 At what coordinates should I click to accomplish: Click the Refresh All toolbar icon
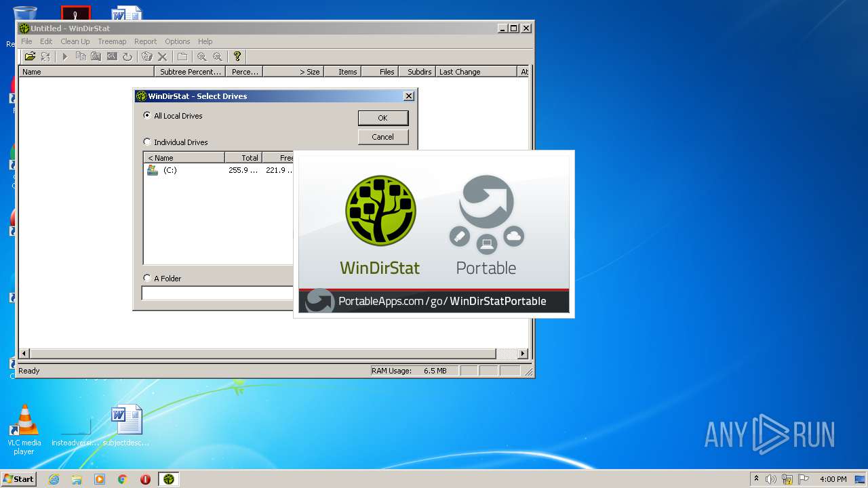(45, 56)
